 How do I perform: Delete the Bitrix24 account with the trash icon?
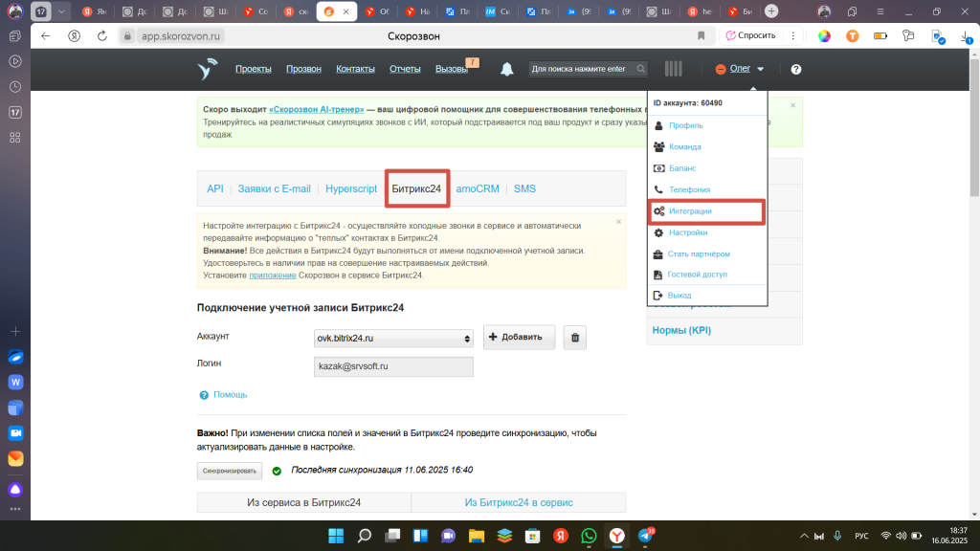coord(575,338)
